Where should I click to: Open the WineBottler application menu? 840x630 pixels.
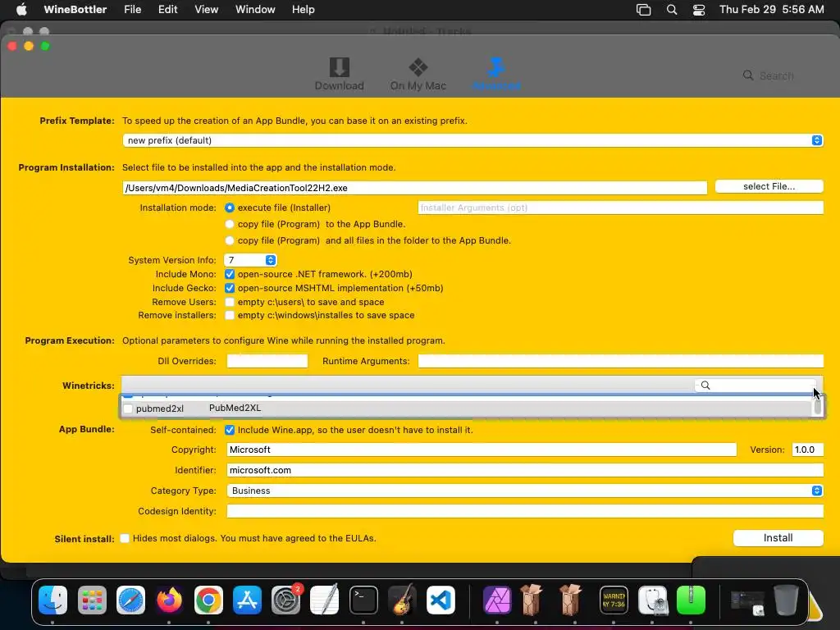tap(75, 10)
